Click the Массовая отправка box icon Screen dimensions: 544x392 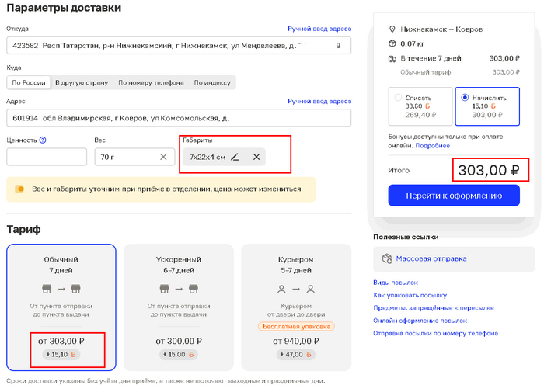click(x=386, y=258)
